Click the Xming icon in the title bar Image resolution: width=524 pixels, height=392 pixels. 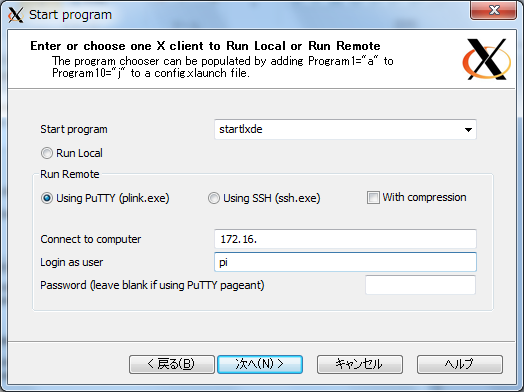(x=15, y=15)
